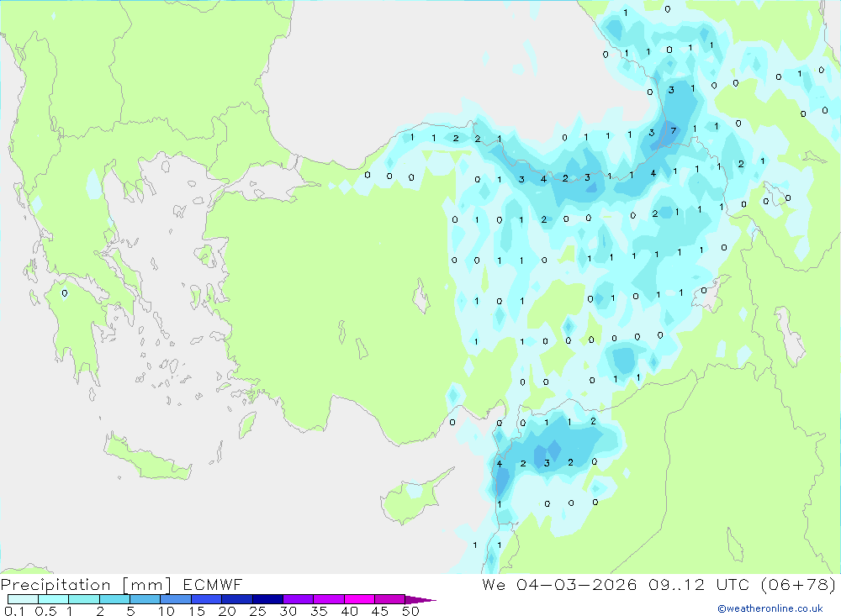841x616 pixels.
Task: Open the weatheronline.co.uk copyright link
Action: pos(770,608)
